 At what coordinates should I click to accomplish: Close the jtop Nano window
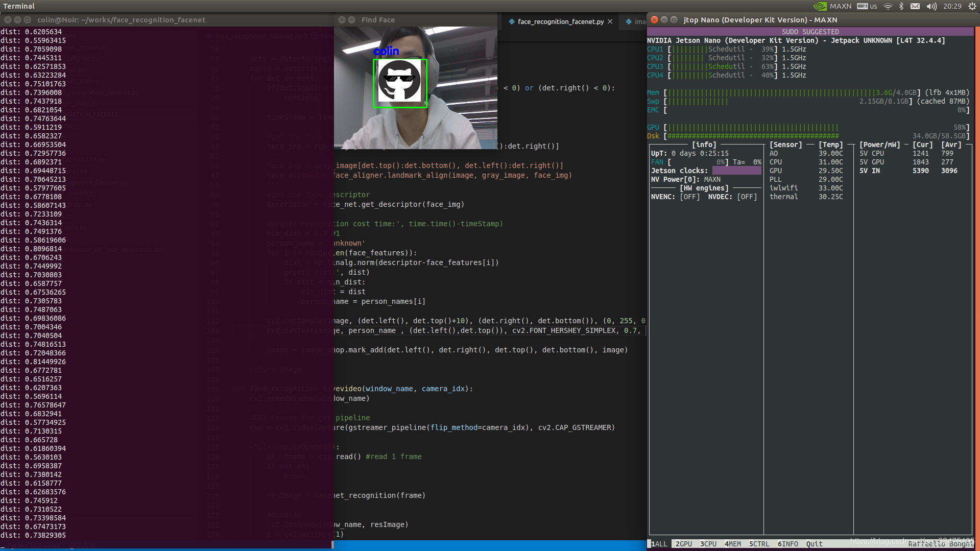(654, 19)
